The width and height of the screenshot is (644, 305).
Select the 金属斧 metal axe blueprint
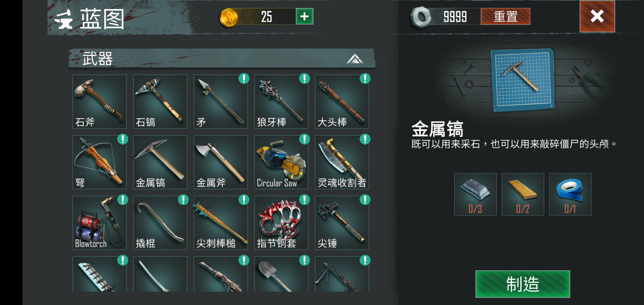pos(221,162)
